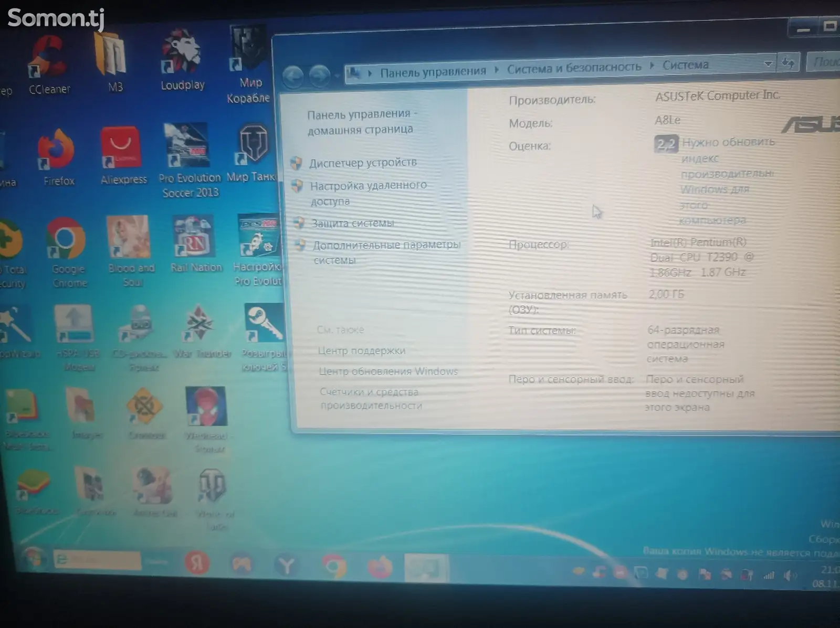Launch Pro Evolution Soccer 2013 shortcut

coord(190,161)
